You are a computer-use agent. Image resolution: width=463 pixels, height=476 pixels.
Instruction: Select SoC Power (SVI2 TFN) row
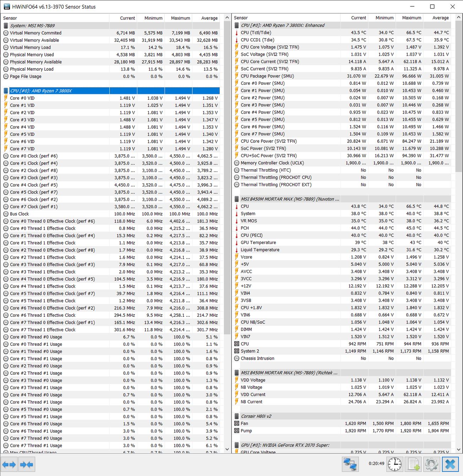click(342, 148)
